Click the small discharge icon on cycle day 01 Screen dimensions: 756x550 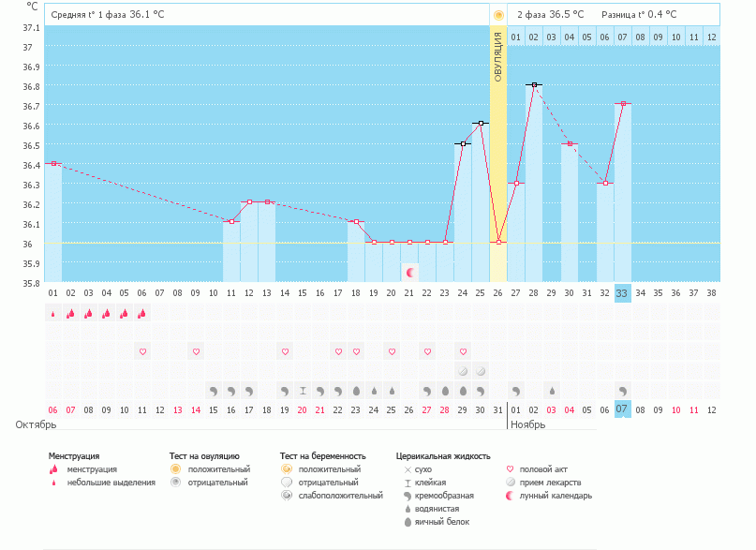(52, 314)
